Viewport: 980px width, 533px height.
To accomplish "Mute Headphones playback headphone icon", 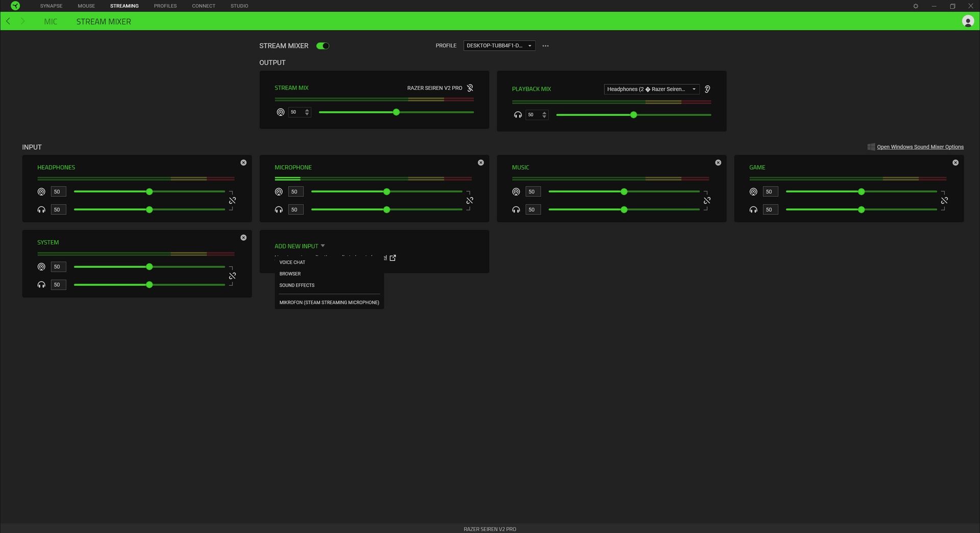I will coord(41,210).
